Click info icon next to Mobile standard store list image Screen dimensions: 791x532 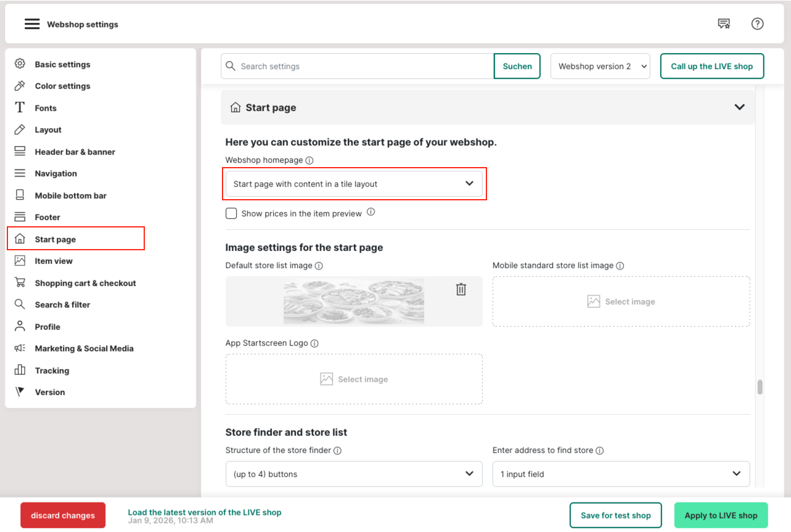point(620,266)
